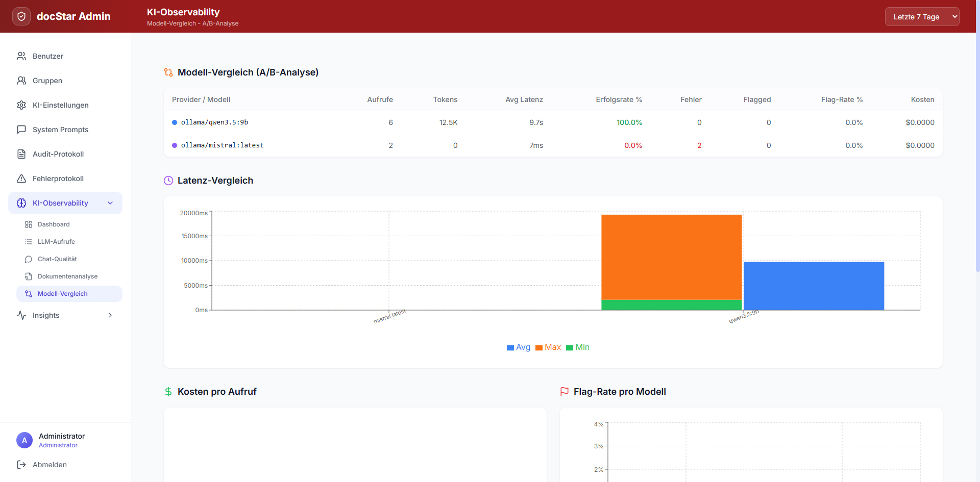Toggle the Max series in chart legend
The image size is (980, 482).
pos(548,347)
